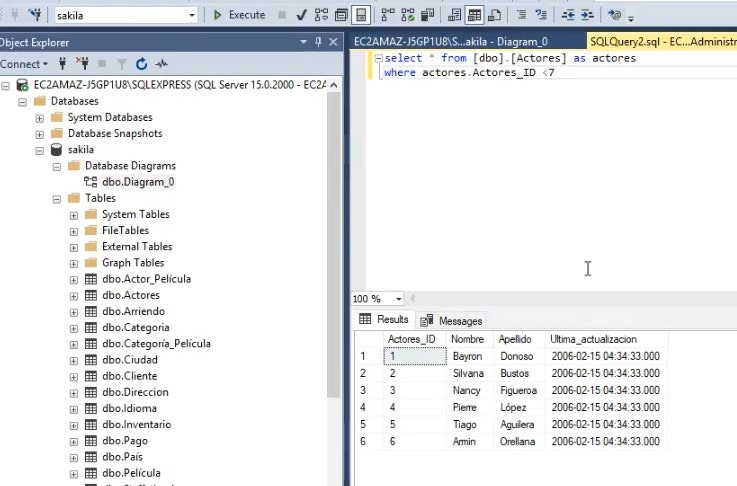Toggle Include Client Statistics icon

(x=427, y=15)
